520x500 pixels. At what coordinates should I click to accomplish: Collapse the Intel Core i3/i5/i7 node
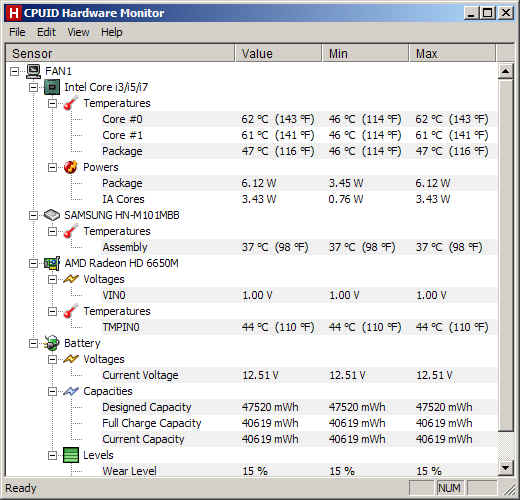coord(33,87)
